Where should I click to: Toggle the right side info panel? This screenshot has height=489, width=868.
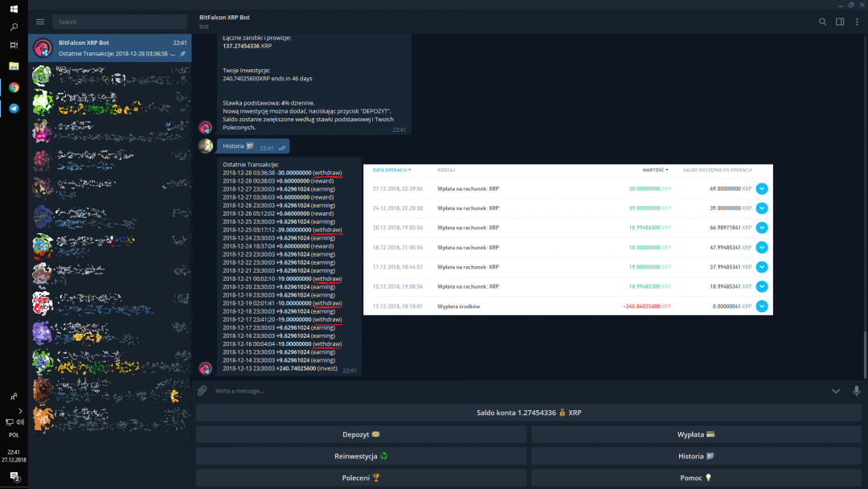[x=840, y=22]
